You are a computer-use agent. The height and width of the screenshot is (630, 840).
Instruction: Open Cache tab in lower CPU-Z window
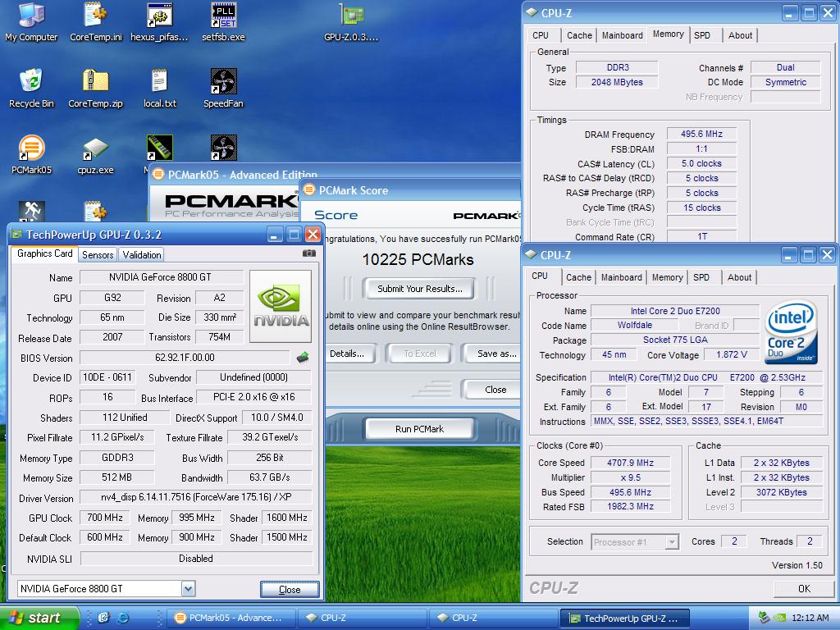(578, 277)
